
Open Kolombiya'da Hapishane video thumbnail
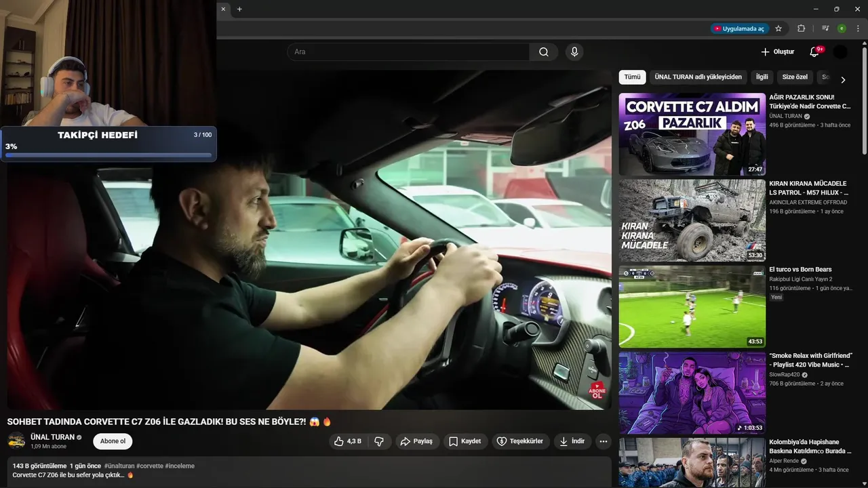(692, 462)
